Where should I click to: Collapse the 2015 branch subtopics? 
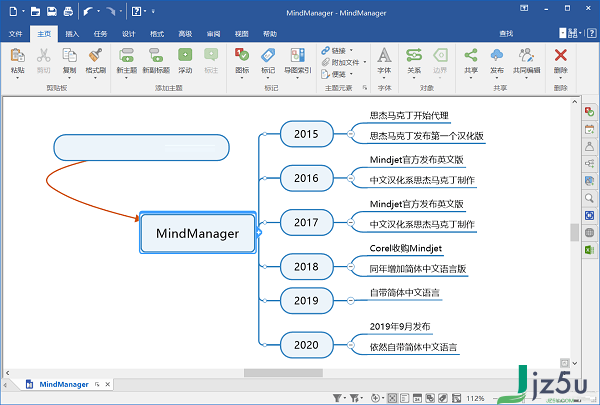click(351, 134)
